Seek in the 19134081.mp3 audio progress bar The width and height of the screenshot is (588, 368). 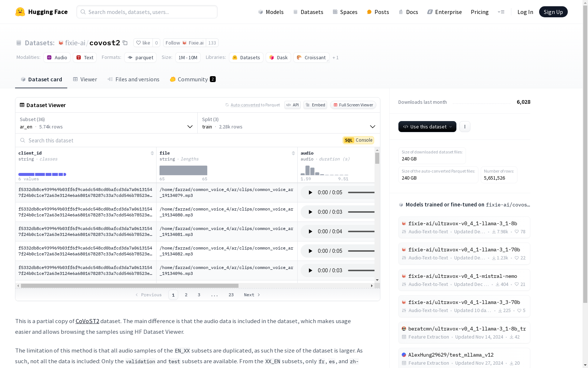tap(361, 231)
